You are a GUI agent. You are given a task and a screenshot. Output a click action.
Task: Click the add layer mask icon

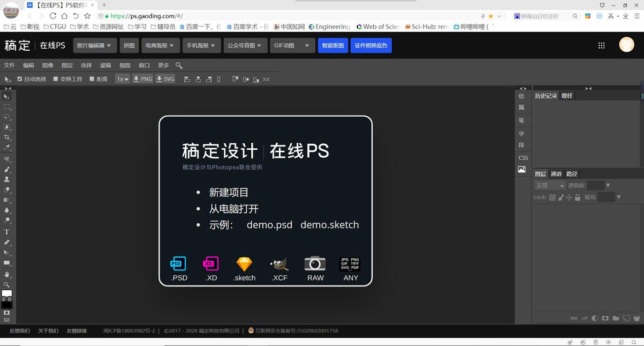point(605,318)
